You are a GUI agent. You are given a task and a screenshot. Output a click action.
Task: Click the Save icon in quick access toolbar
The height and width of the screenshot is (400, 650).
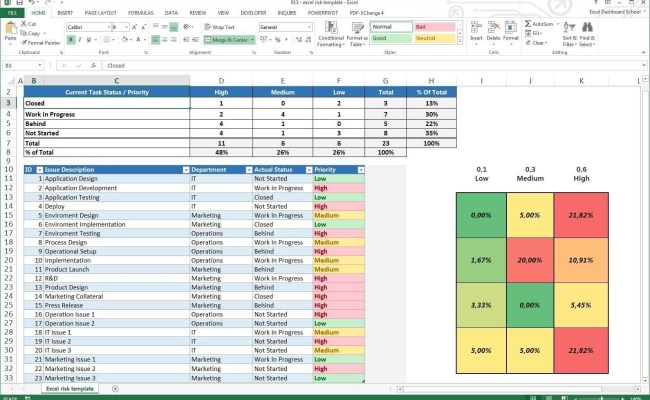[x=19, y=2]
